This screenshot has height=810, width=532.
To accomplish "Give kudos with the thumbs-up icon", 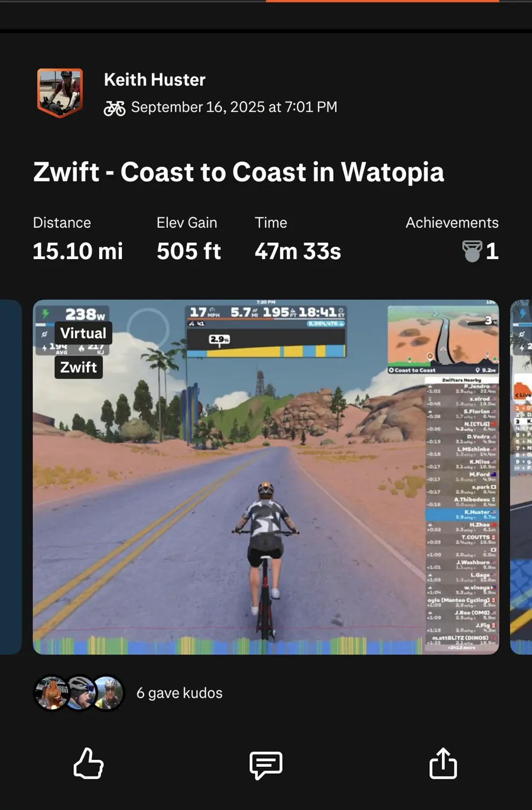I will point(88,763).
